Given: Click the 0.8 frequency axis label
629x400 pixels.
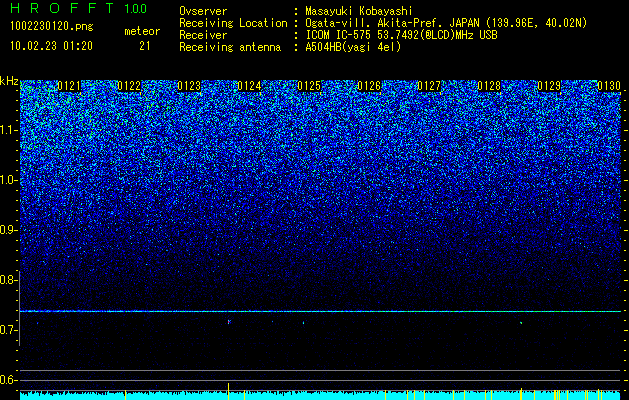Looking at the screenshot, I should tap(8, 280).
